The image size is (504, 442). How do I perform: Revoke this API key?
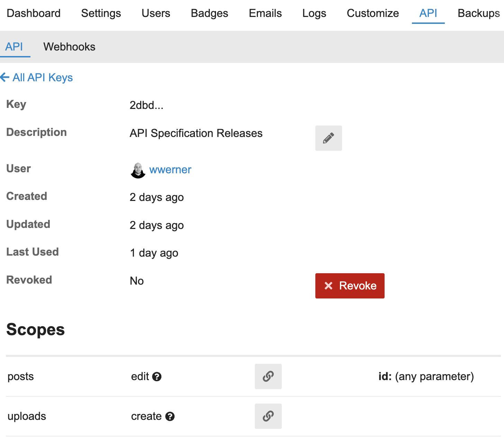coord(350,286)
